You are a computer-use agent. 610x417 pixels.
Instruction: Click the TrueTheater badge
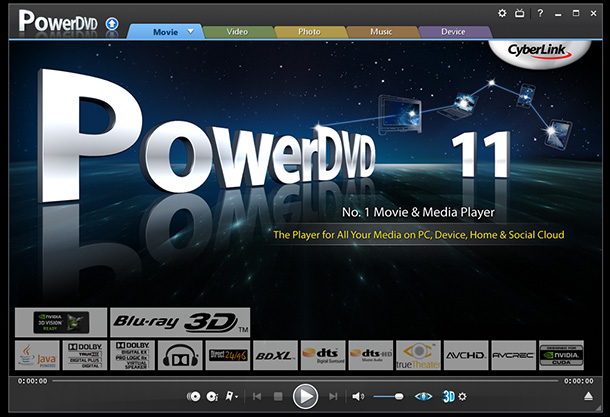(x=418, y=356)
